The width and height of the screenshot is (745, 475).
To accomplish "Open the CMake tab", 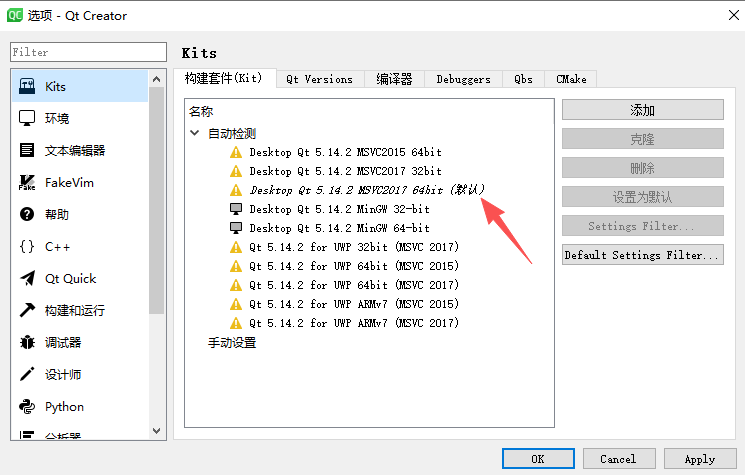I will (x=571, y=79).
